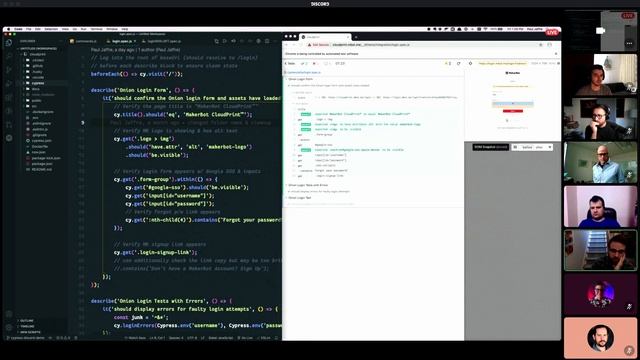This screenshot has height=360, width=640.
Task: Open the Extensions view in activity bar
Action: point(9,98)
